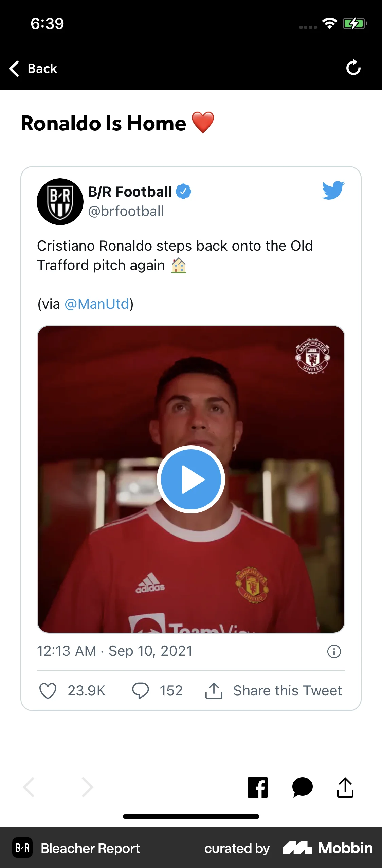
Task: Go to previous page arrow
Action: tap(29, 787)
